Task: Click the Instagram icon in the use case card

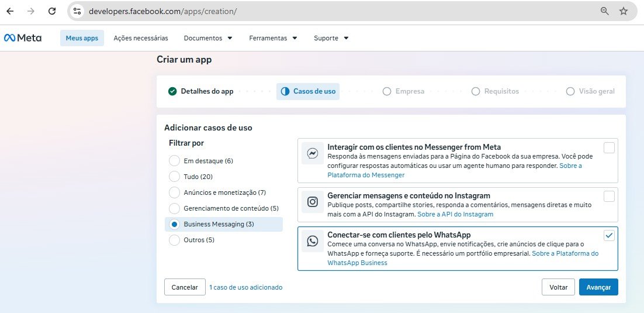Action: [313, 202]
